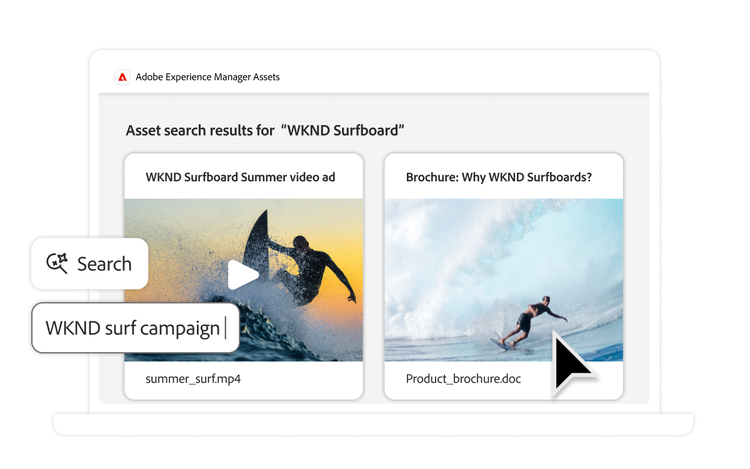Click the summer_surf.mp4 file name
The height and width of the screenshot is (469, 750).
coord(193,379)
